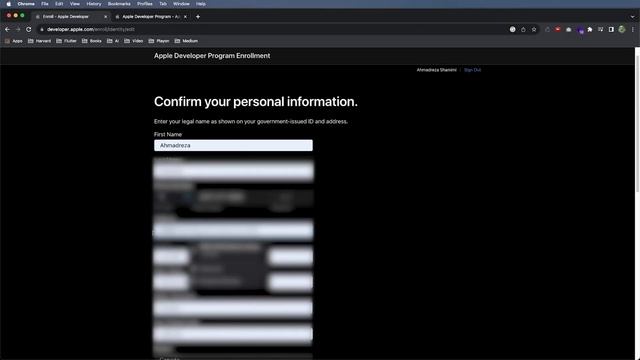Click the First Name input field

pos(233,145)
